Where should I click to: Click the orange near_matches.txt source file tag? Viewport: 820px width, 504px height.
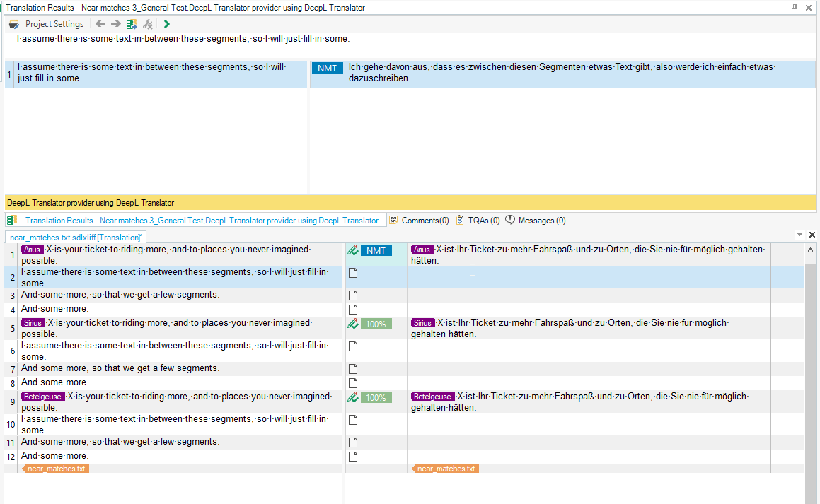pos(56,469)
